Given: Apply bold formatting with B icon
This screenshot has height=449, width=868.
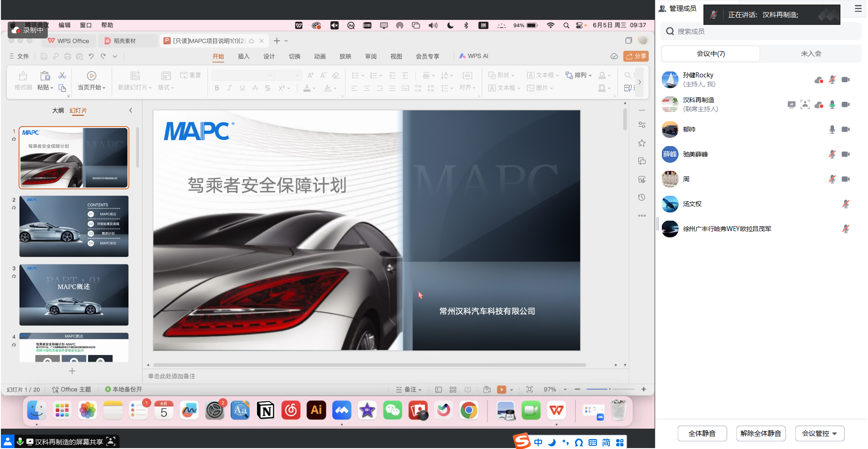Looking at the screenshot, I should coord(217,88).
